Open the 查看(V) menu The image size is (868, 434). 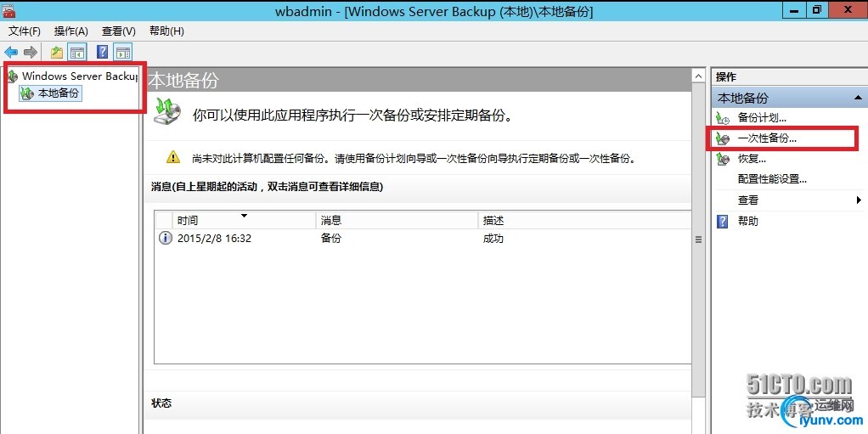[x=118, y=31]
